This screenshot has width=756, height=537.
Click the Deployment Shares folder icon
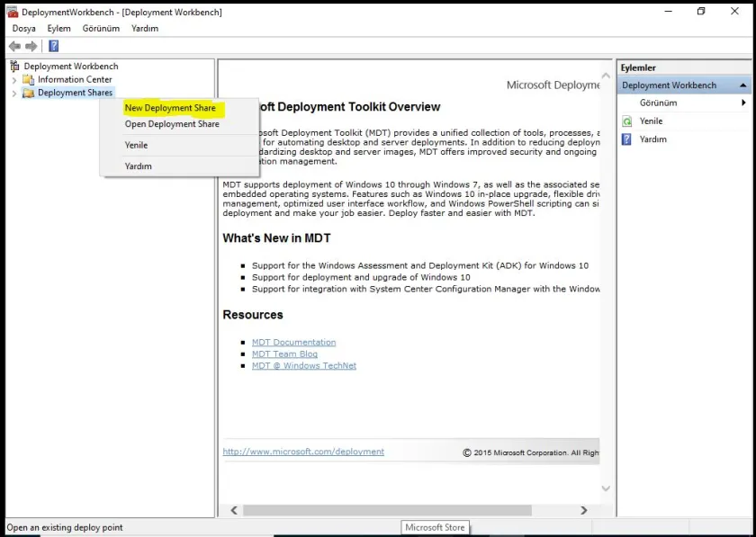pyautogui.click(x=28, y=93)
